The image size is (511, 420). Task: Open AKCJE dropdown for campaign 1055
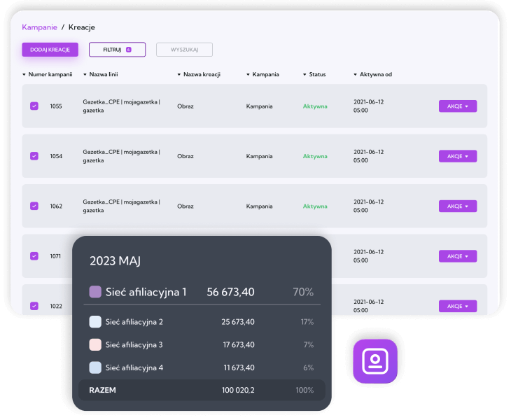tap(457, 106)
